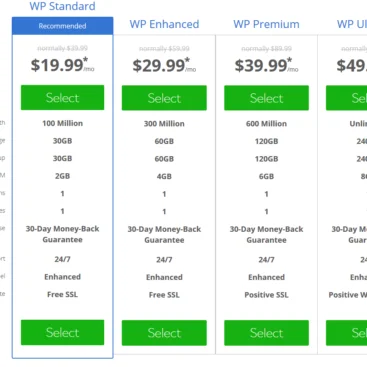
Task: Click bottom Select button under WP Standard
Action: coord(62,332)
